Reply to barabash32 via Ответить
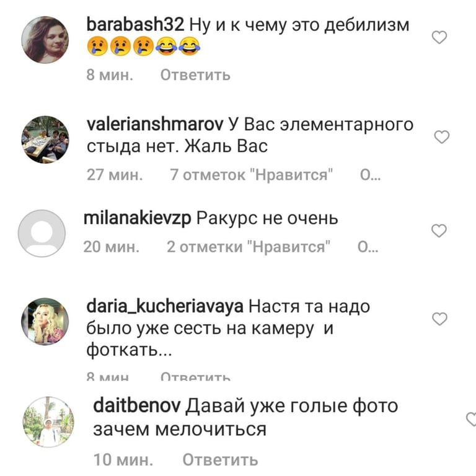 195,74
